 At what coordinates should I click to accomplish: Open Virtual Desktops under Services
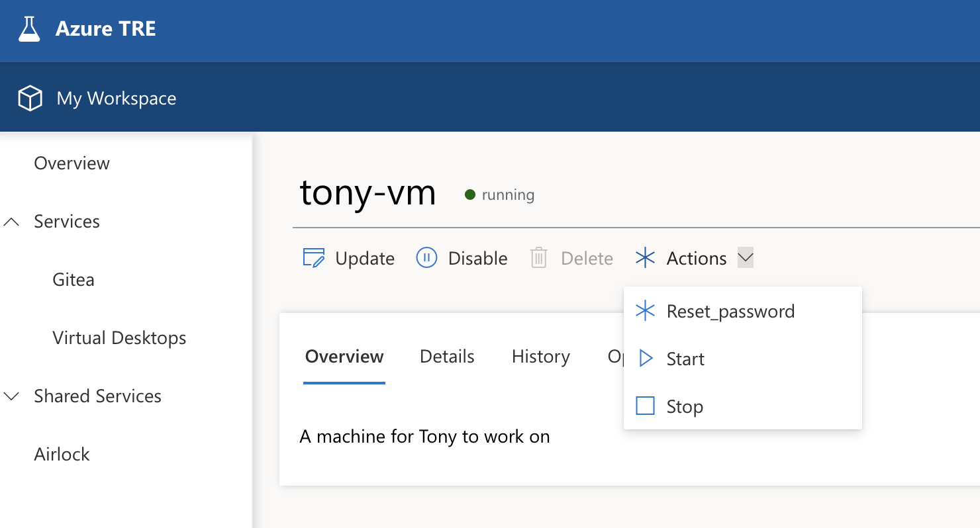tap(119, 338)
